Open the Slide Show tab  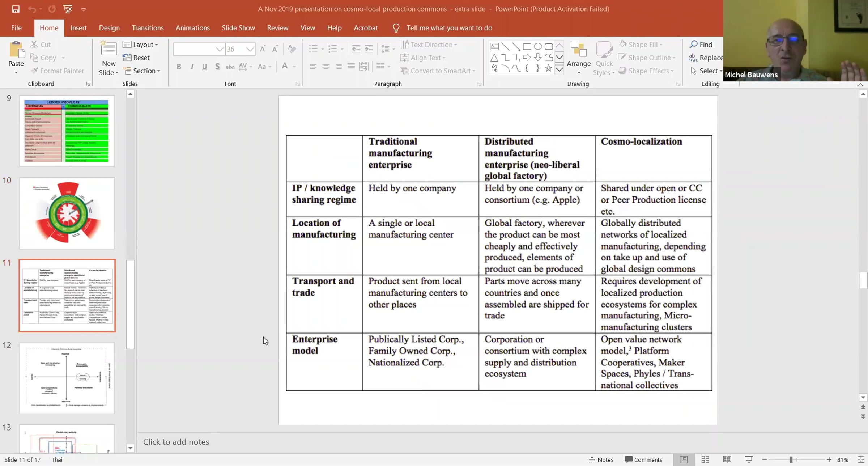(238, 28)
